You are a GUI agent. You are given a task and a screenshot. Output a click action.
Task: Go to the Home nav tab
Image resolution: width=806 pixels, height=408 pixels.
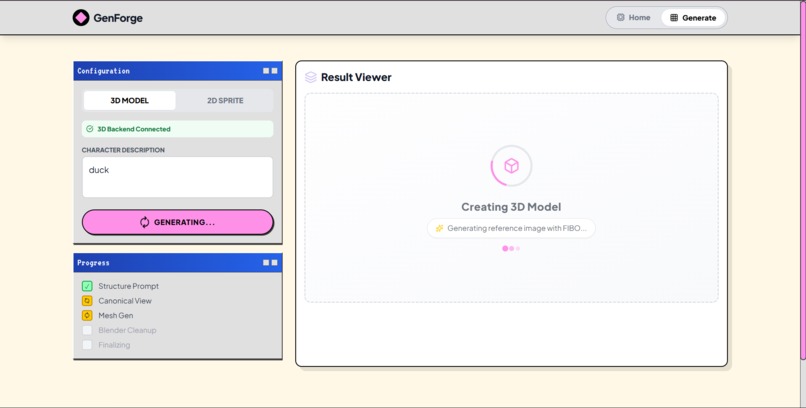[x=633, y=17]
